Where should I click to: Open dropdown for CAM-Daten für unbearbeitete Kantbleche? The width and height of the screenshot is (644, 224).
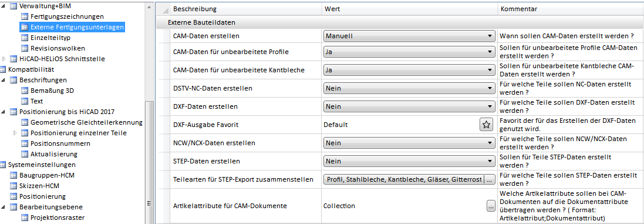click(409, 71)
